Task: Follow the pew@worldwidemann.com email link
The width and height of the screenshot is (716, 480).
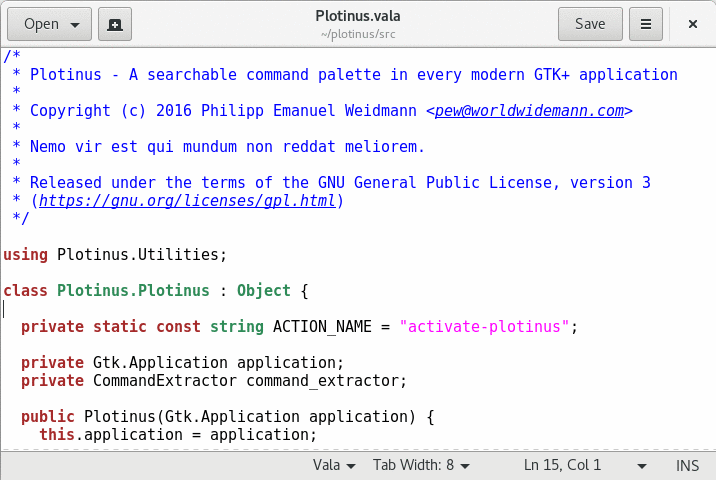Action: [529, 111]
